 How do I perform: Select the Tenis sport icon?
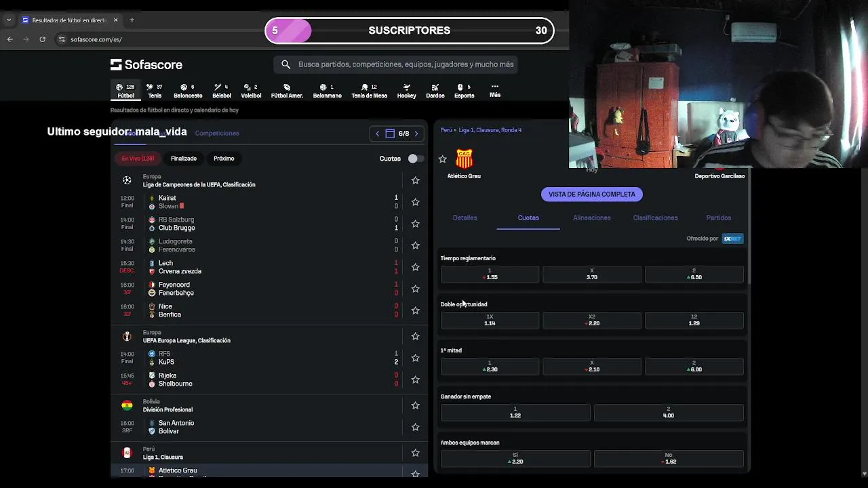(x=155, y=91)
